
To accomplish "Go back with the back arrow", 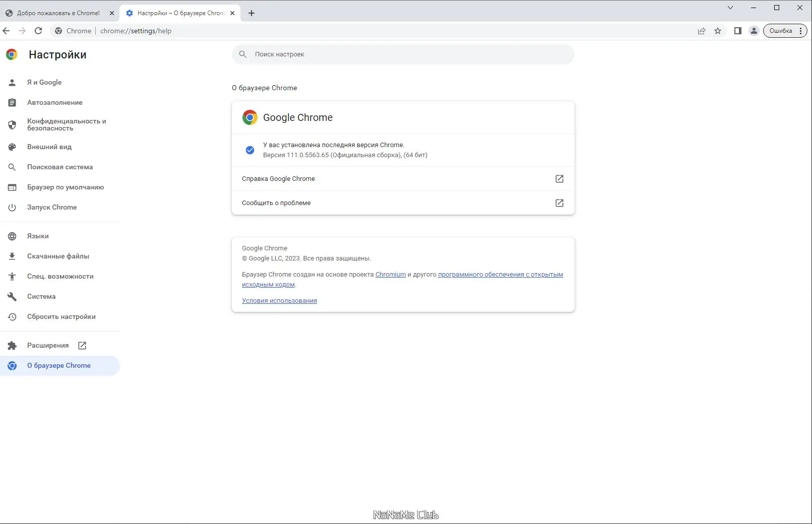I will click(6, 31).
